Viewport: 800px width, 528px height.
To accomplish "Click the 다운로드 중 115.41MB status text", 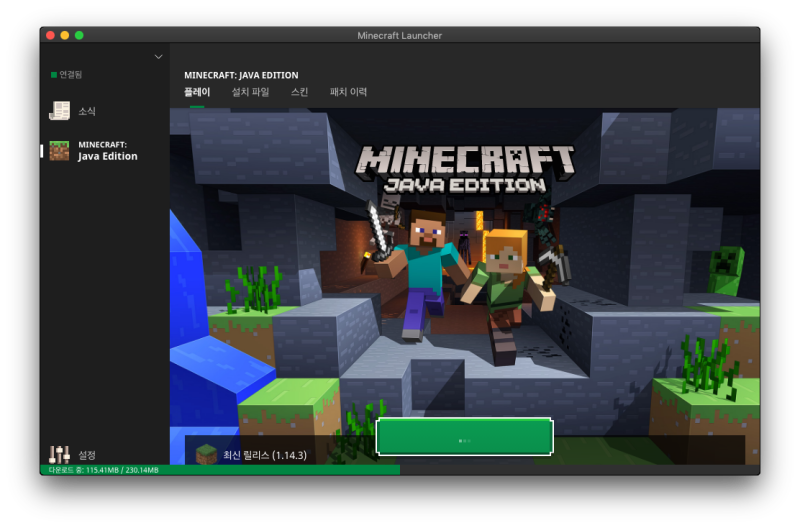I will [x=104, y=470].
